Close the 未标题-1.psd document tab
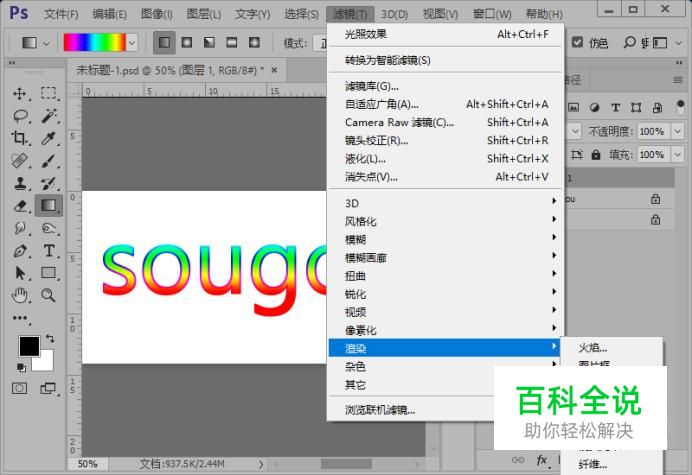This screenshot has height=475, width=692. pos(275,70)
